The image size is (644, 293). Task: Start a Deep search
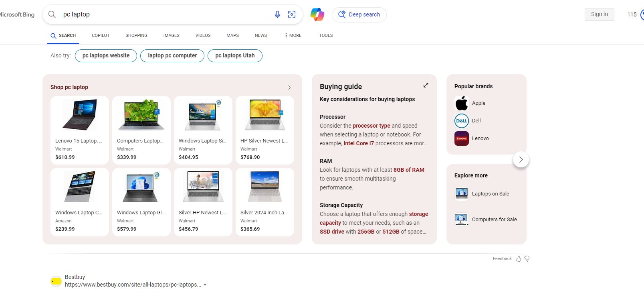pyautogui.click(x=359, y=14)
